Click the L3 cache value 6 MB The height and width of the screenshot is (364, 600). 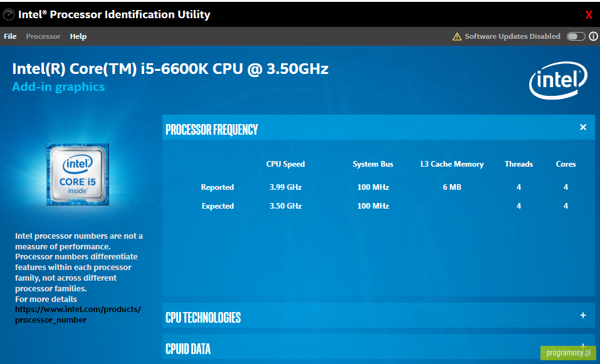click(452, 187)
